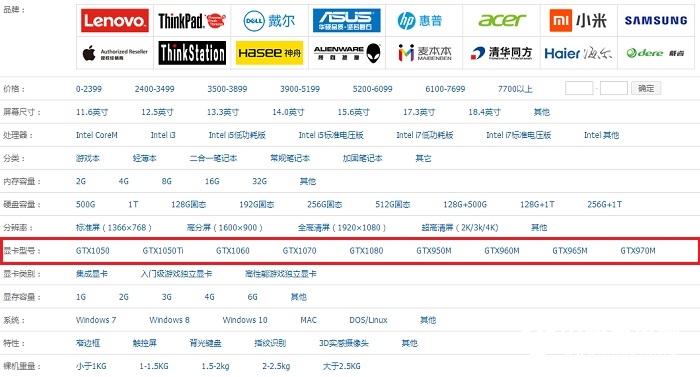Click the maximum price input field
Image resolution: width=700 pixels, height=377 pixels.
click(x=614, y=88)
